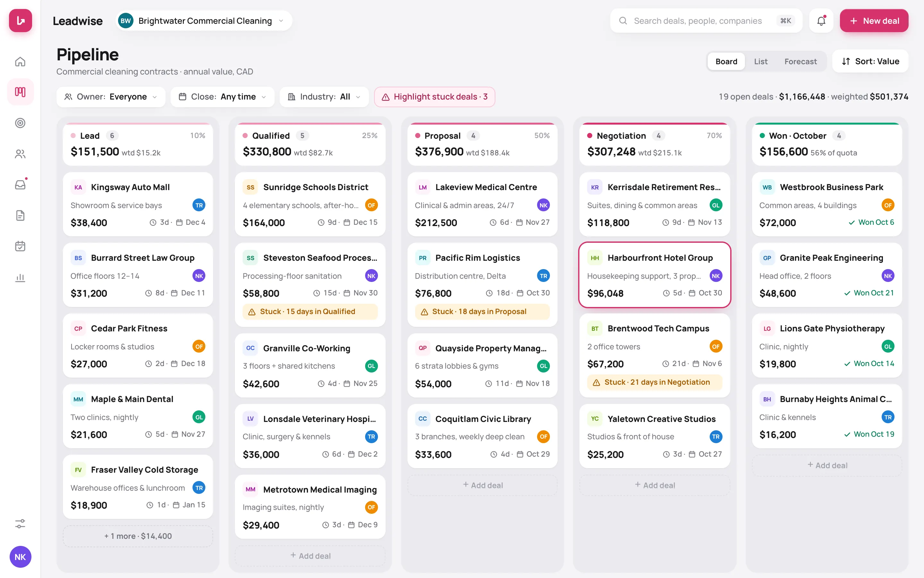Expand the +1 more deals in Lead column

pos(138,536)
